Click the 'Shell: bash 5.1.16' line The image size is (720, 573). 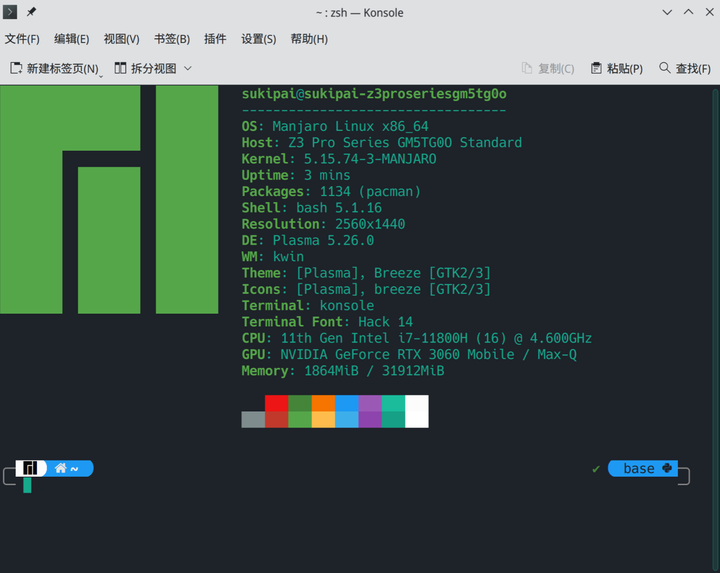312,208
